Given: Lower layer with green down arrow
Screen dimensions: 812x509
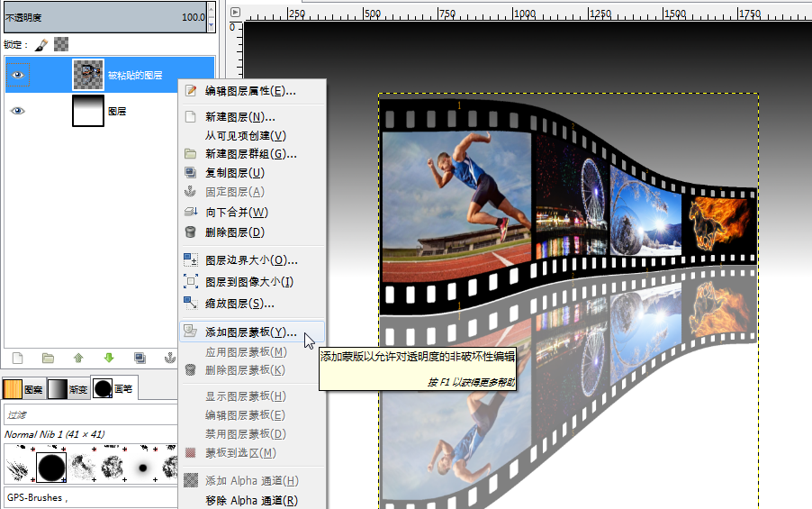Looking at the screenshot, I should pyautogui.click(x=109, y=359).
